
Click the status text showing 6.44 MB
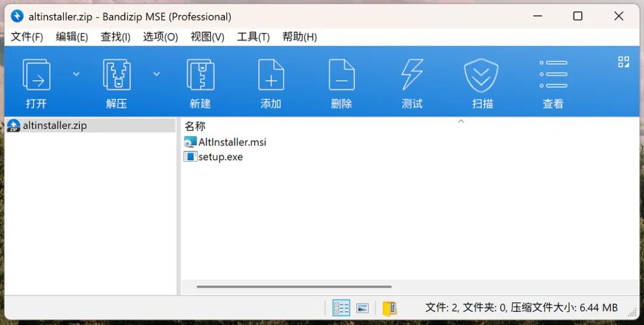[521, 307]
